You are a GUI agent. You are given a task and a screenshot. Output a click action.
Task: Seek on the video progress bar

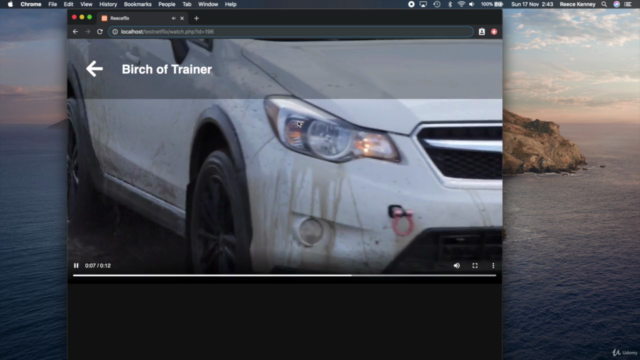click(284, 276)
